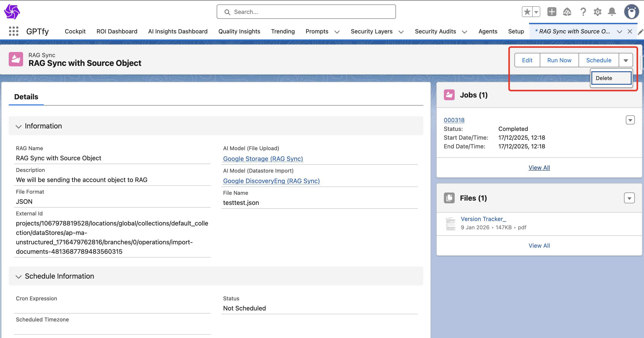Collapse the Schedule Information section
The width and height of the screenshot is (644, 338).
(19, 277)
